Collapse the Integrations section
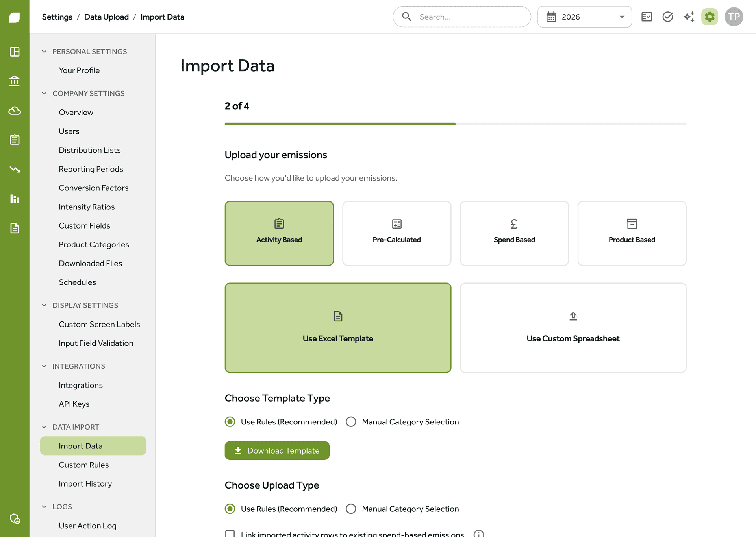The width and height of the screenshot is (756, 537). 44,366
